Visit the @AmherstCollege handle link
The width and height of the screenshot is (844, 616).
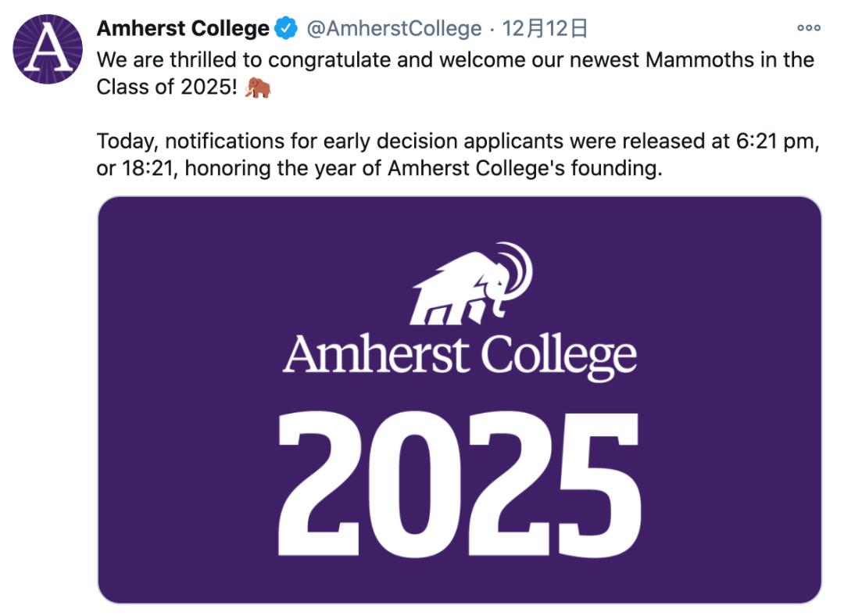coord(394,30)
